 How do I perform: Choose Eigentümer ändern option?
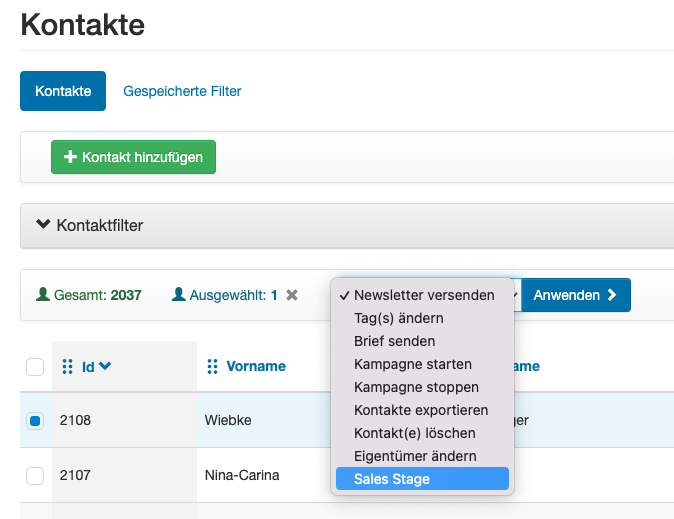(422, 456)
